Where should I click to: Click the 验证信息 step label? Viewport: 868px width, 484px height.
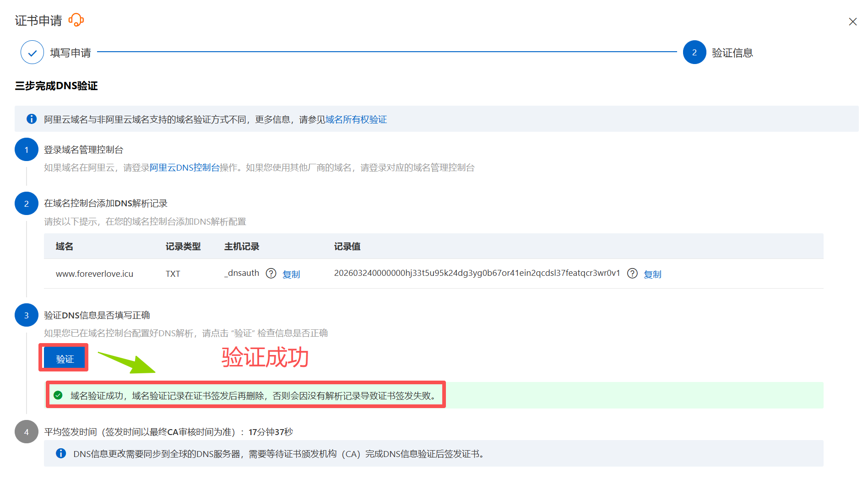(x=732, y=53)
